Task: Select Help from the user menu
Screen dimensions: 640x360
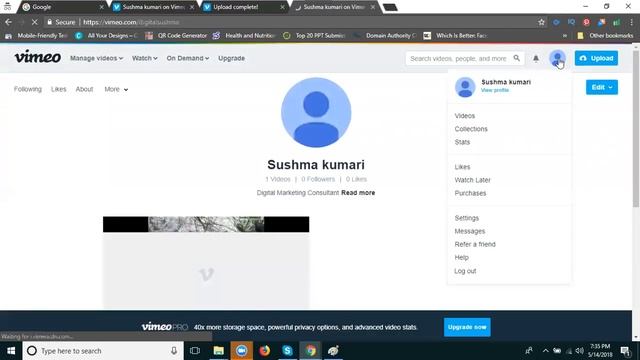Action: click(x=461, y=257)
